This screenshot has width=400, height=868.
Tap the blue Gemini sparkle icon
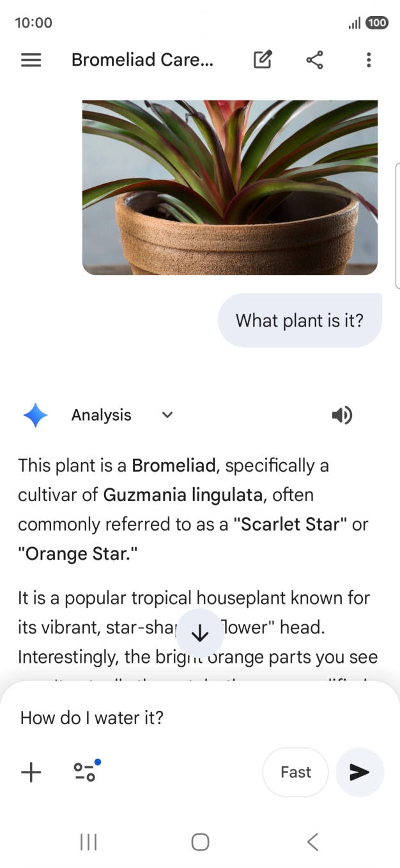pos(36,415)
